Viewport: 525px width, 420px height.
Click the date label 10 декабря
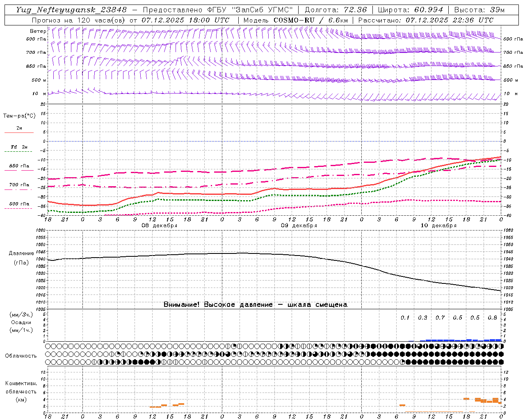point(438,226)
